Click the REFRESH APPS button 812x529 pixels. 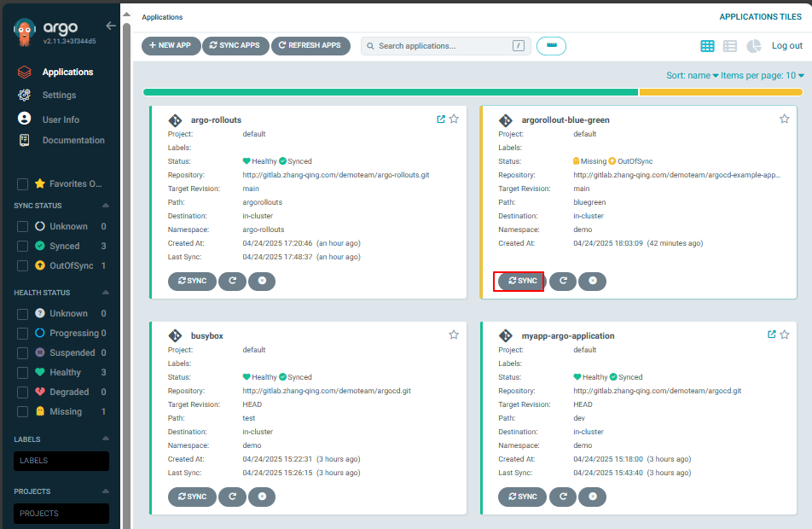pos(310,45)
